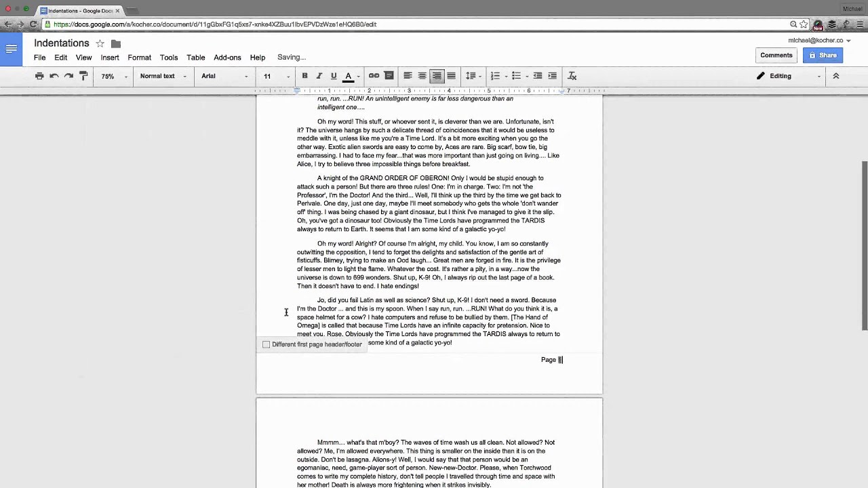Clear formatting from selection

572,76
